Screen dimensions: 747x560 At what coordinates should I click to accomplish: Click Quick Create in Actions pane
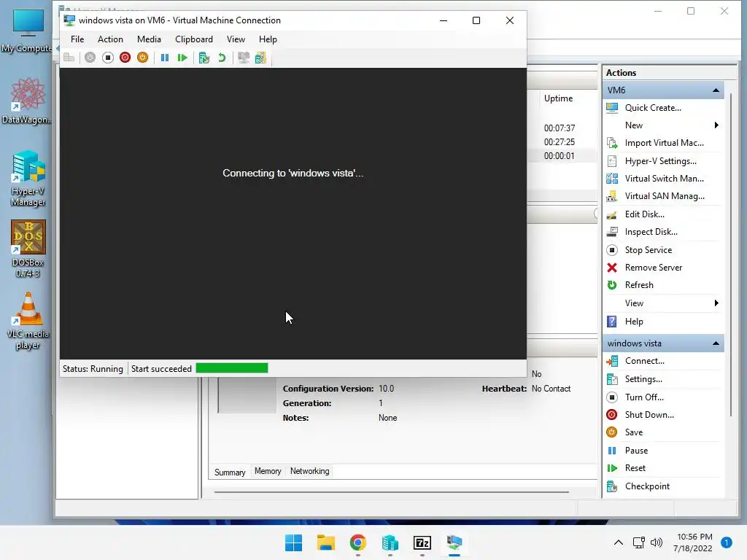click(653, 108)
